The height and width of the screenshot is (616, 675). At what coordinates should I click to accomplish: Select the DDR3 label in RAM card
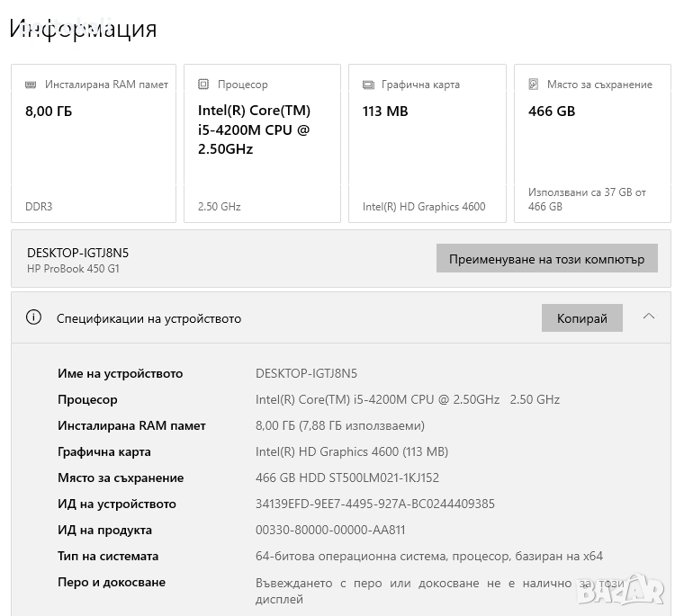click(39, 207)
